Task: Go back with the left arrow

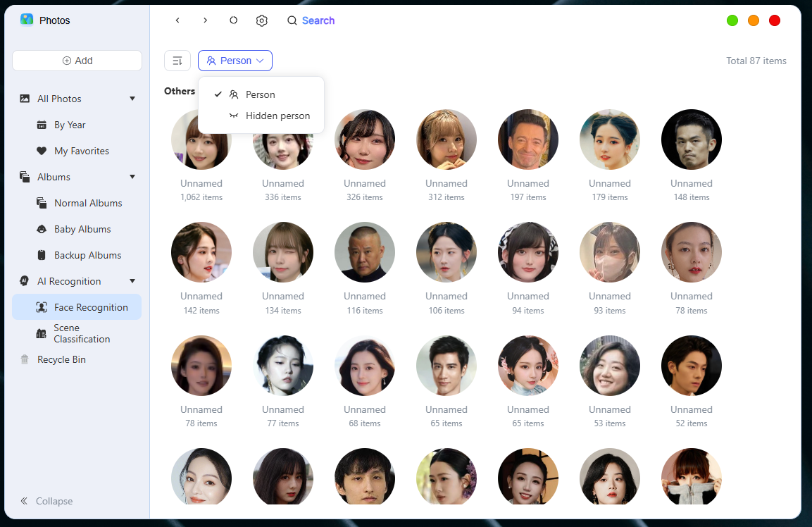Action: point(177,20)
